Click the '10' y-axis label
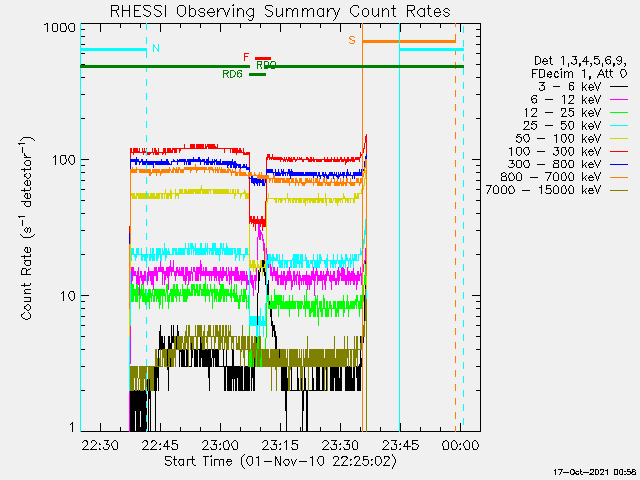Viewport: 640px width, 480px height. click(68, 296)
